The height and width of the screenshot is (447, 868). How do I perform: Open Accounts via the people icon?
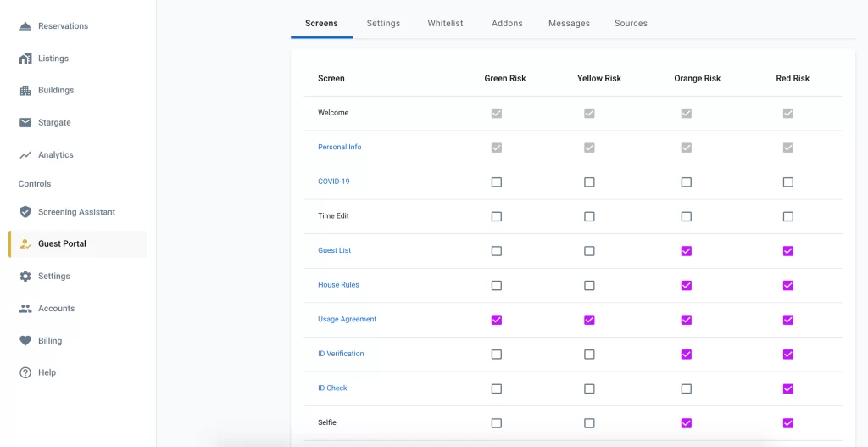coord(25,309)
